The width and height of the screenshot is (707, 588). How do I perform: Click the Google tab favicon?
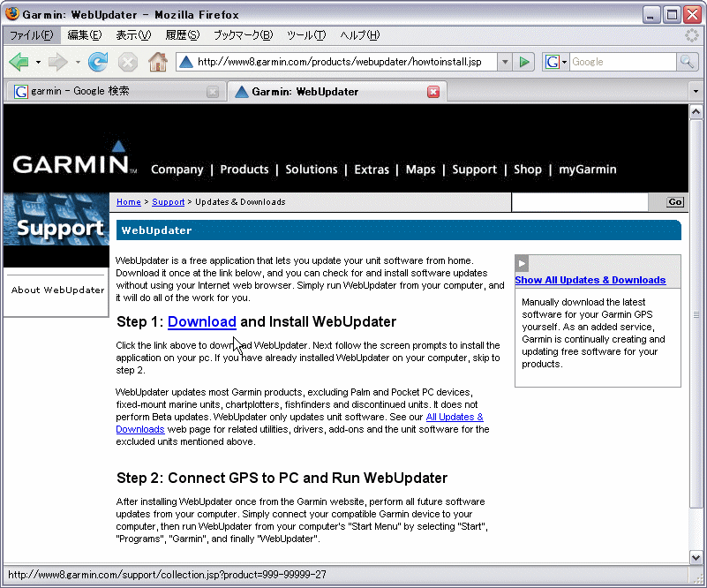coord(20,92)
